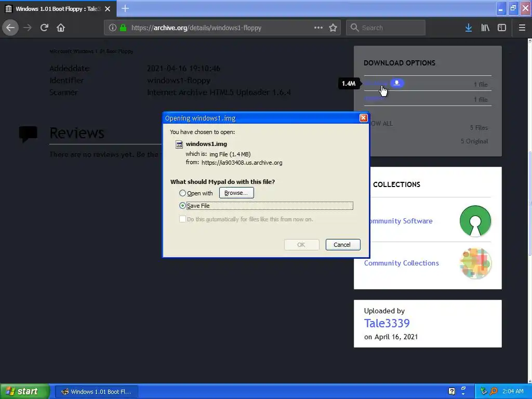
Task: Check 'Do this automatically' checkbox
Action: click(182, 219)
